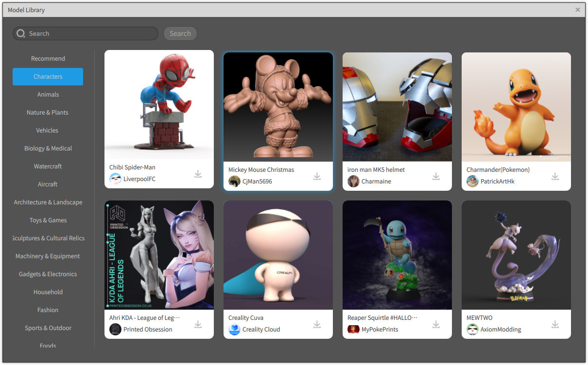The width and height of the screenshot is (588, 365).
Task: Open AxiomModding author avatar
Action: coord(472,329)
